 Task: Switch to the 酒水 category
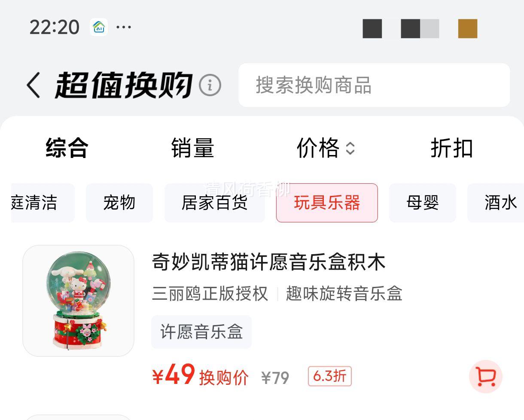click(x=496, y=203)
